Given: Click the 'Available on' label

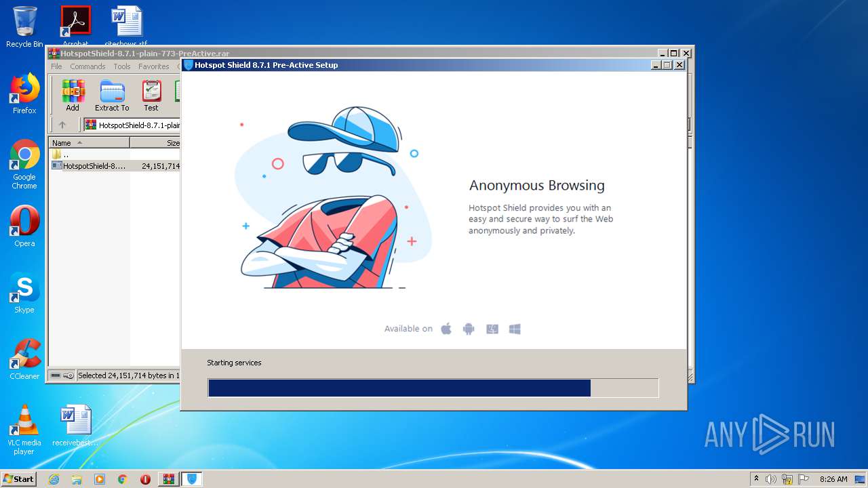Looking at the screenshot, I should pos(408,329).
